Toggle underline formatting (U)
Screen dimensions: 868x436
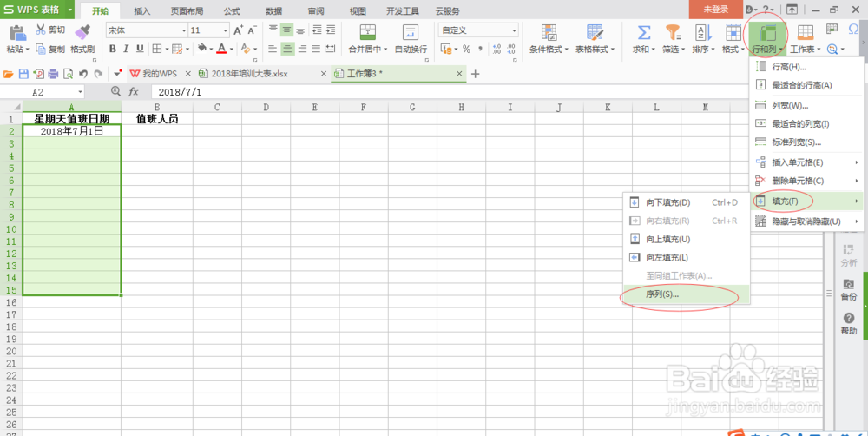point(140,49)
